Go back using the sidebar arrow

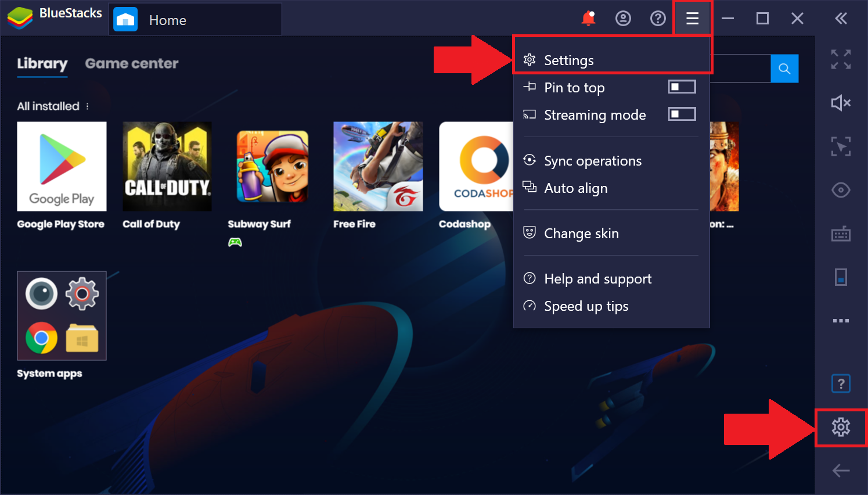841,471
